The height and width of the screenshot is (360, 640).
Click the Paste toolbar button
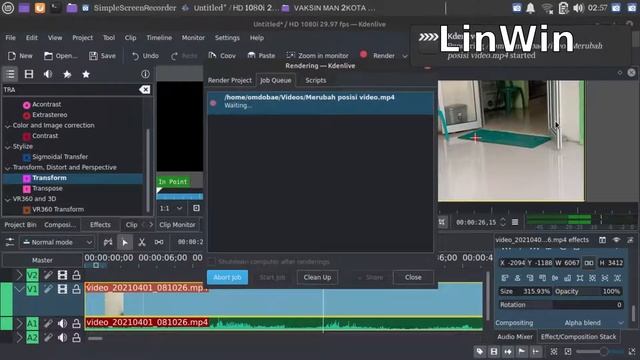coord(261,56)
